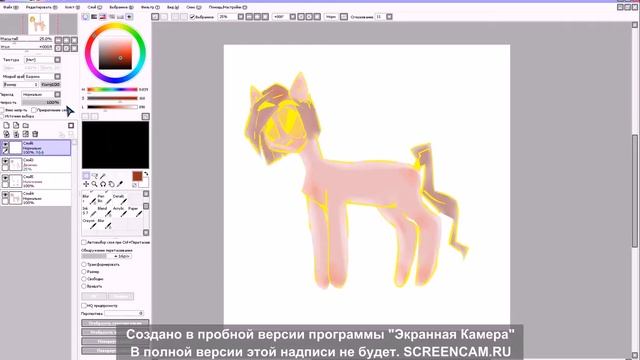Adjust the layer opacity 100% slider
Image resolution: width=640 pixels, height=360 pixels.
tap(41, 102)
